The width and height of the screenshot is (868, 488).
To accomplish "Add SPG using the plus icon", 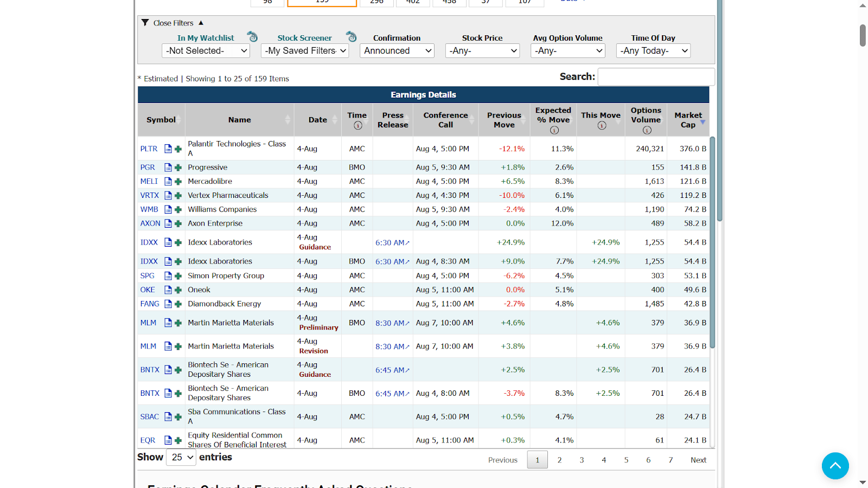I will pos(178,276).
